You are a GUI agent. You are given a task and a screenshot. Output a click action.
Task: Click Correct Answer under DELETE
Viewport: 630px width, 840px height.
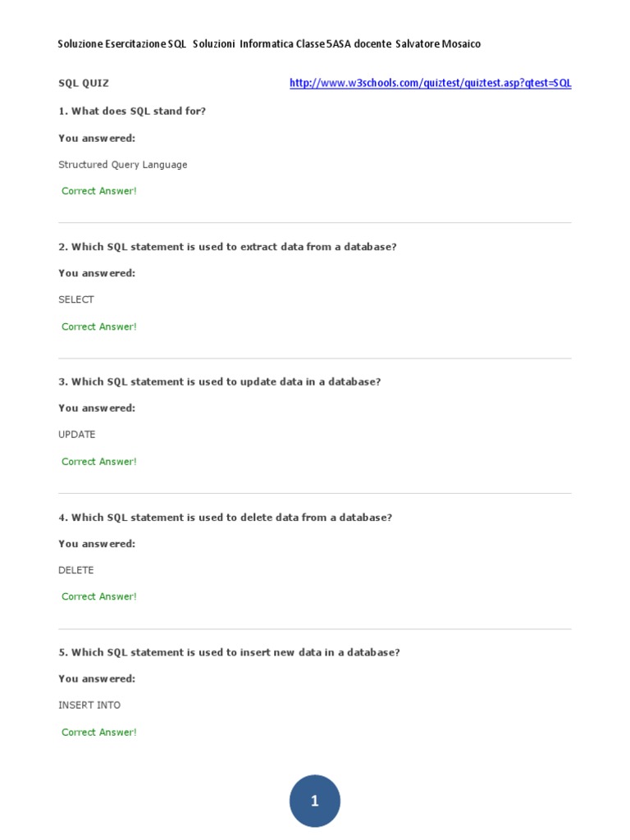[99, 596]
